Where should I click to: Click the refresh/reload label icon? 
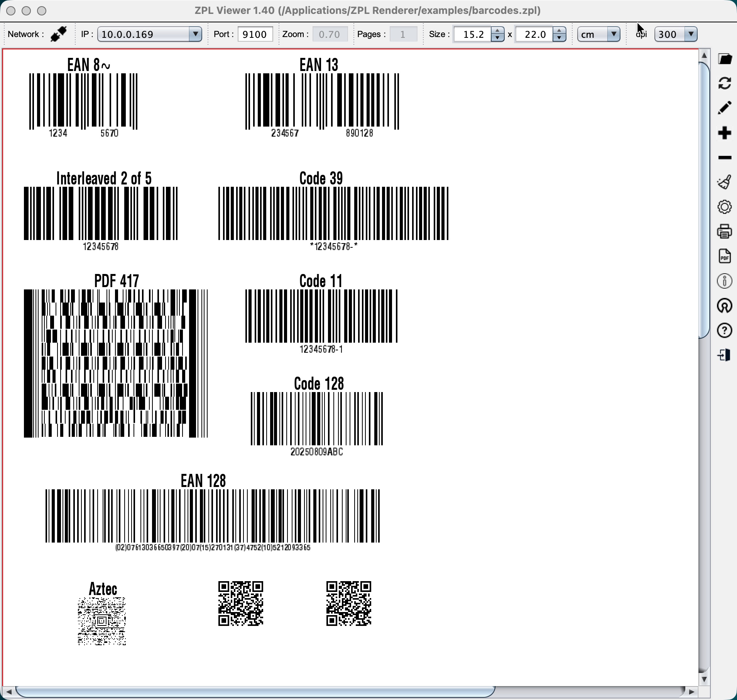click(x=725, y=83)
